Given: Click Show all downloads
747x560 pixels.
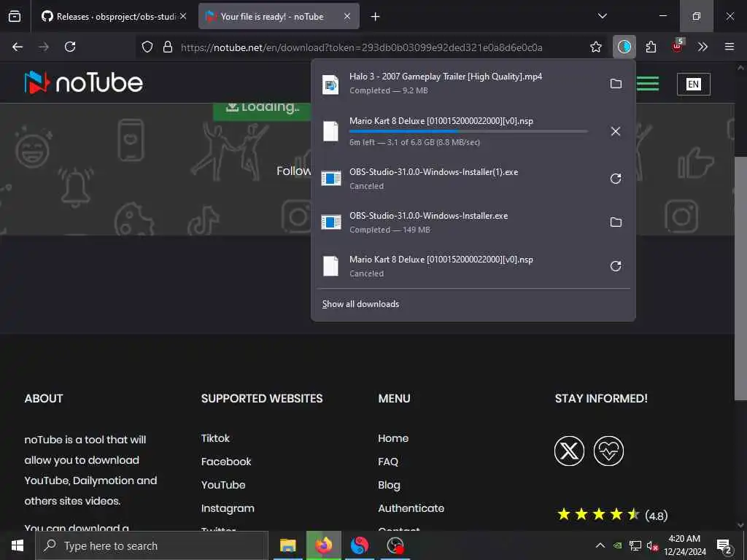Looking at the screenshot, I should click(360, 304).
